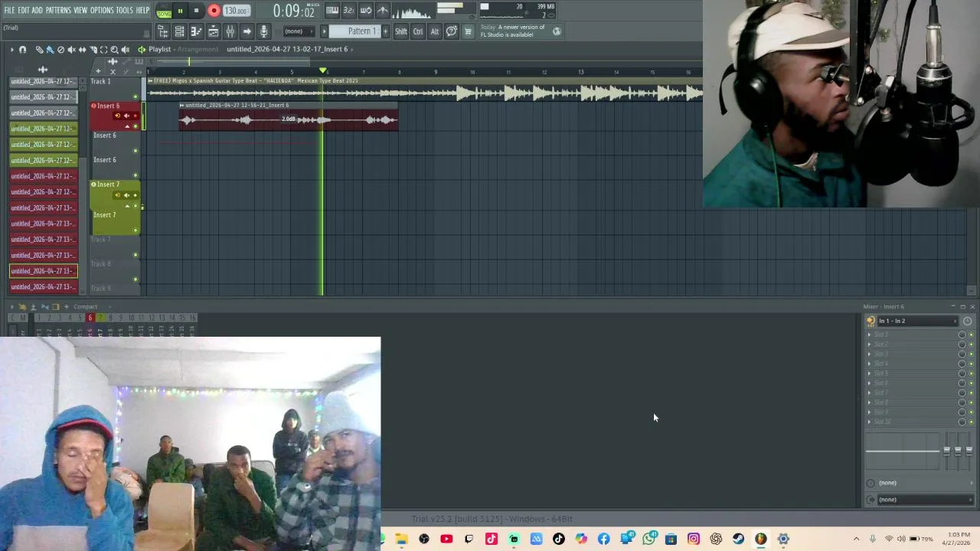Toggle Song/Pattern mode switch
Screen dimensions: 980x551
tap(164, 11)
